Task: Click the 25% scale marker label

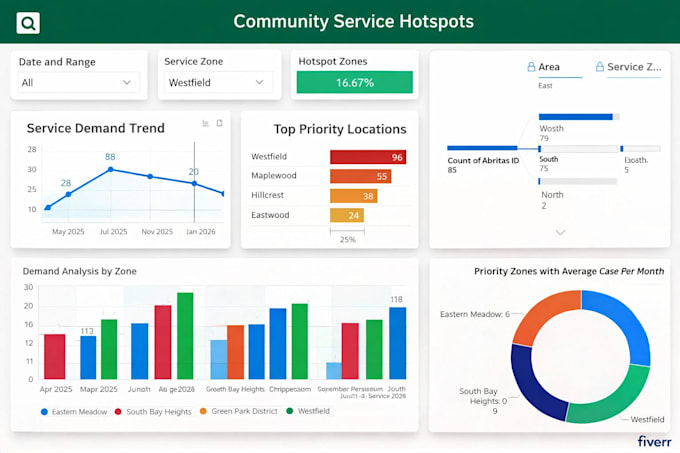Action: click(x=348, y=239)
